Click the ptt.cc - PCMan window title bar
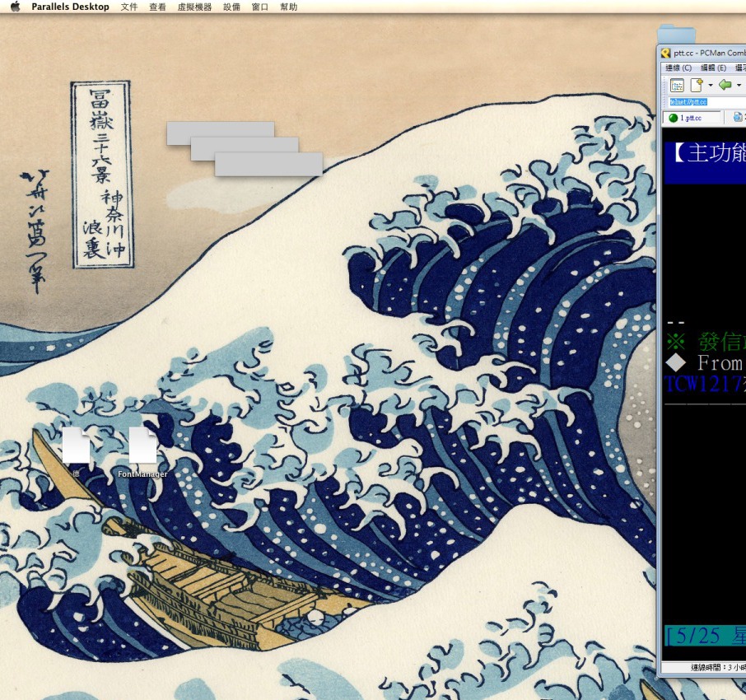The height and width of the screenshot is (700, 746). coord(703,53)
